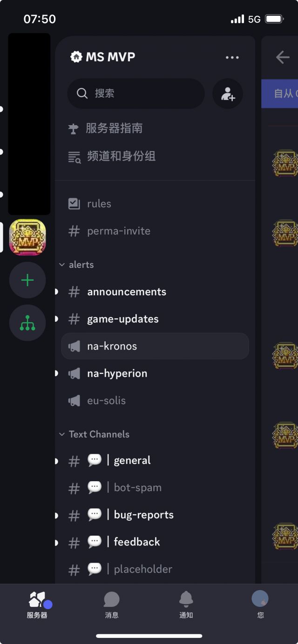Viewport: 298px width, 644px height.
Task: Open the rules channel
Action: 99,204
